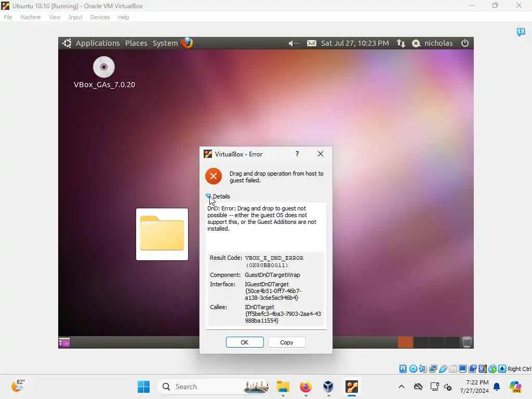This screenshot has height=399, width=532.
Task: Click the Windows notification bell
Action: 497,387
